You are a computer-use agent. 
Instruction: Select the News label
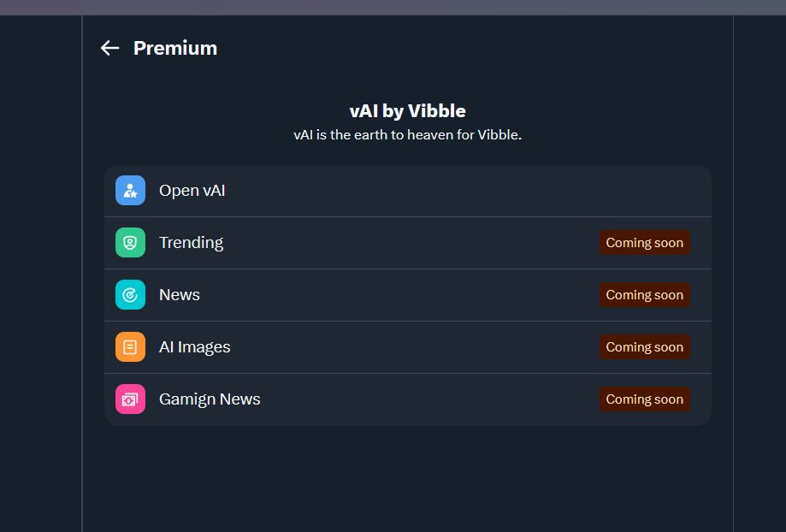180,295
